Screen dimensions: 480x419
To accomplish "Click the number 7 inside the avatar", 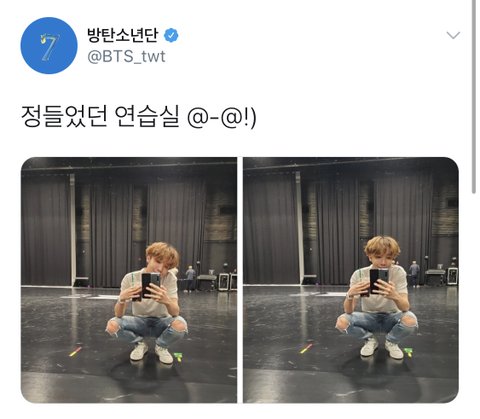I will (49, 47).
